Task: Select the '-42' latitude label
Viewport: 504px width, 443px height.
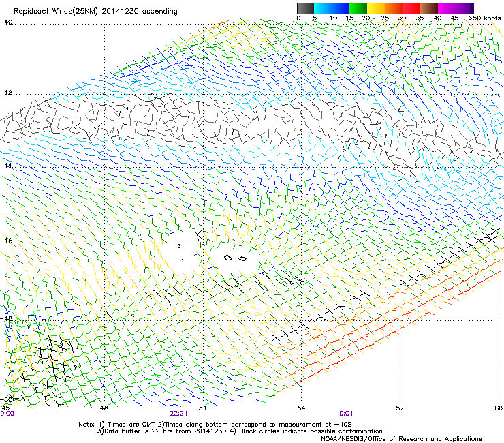Action: coord(6,93)
